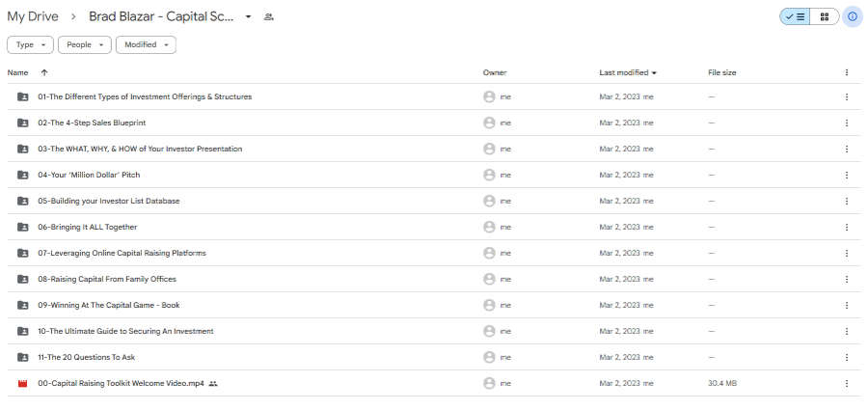Open the Modified filter dropdown
This screenshot has width=868, height=410.
146,44
